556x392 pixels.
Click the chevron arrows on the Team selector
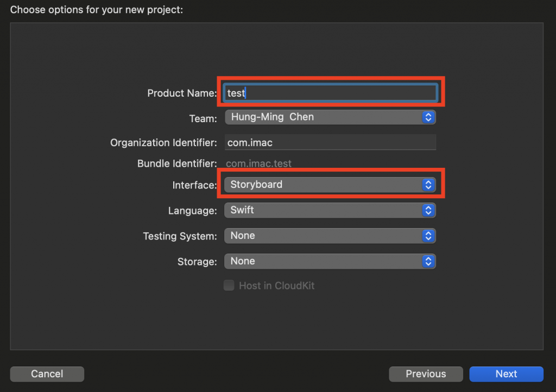[x=428, y=117]
